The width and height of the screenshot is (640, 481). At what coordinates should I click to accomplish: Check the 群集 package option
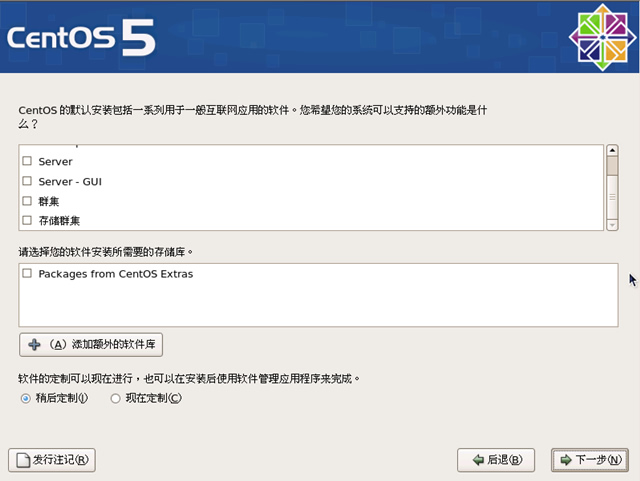27,201
